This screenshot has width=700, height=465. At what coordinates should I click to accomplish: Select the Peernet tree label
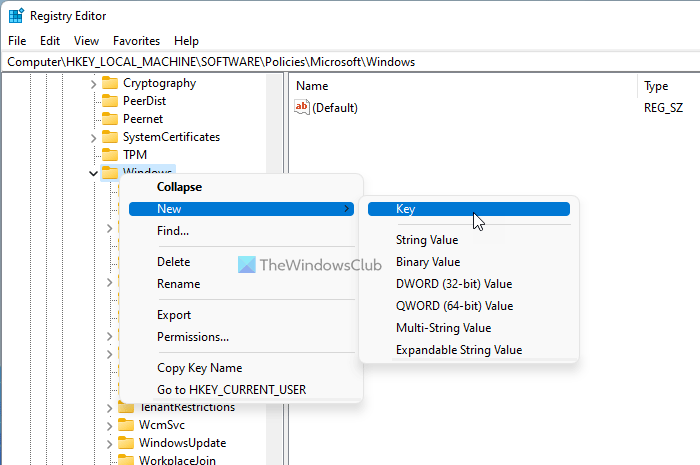tap(143, 119)
